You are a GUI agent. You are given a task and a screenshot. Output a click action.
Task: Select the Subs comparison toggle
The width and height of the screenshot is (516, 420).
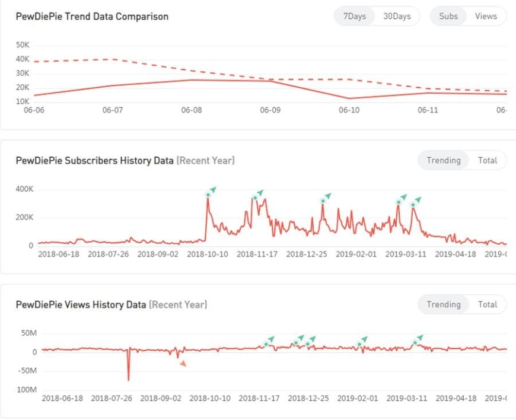tap(448, 16)
